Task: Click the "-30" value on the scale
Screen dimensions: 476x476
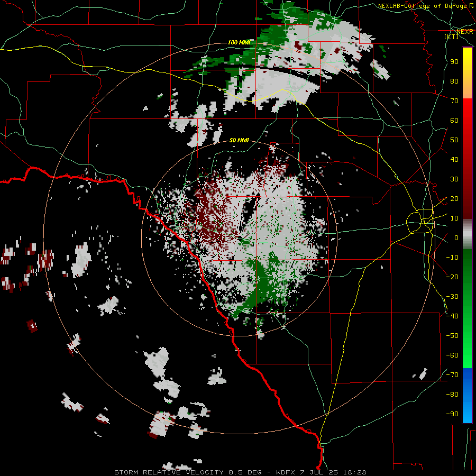Action: click(452, 297)
